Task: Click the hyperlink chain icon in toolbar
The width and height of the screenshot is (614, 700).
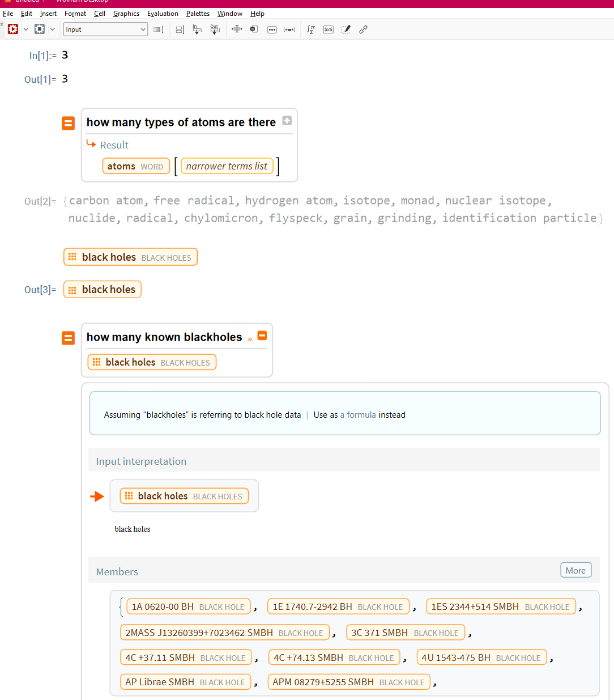Action: pyautogui.click(x=363, y=29)
